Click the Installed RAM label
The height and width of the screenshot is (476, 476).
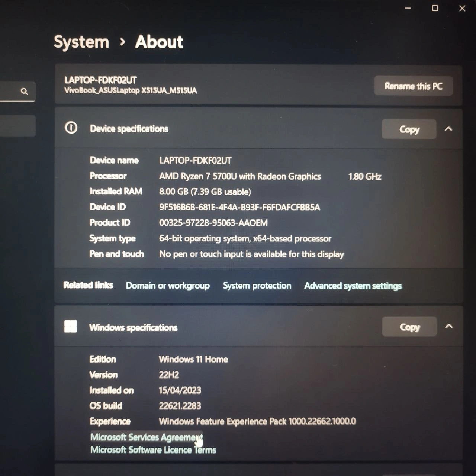(x=116, y=192)
